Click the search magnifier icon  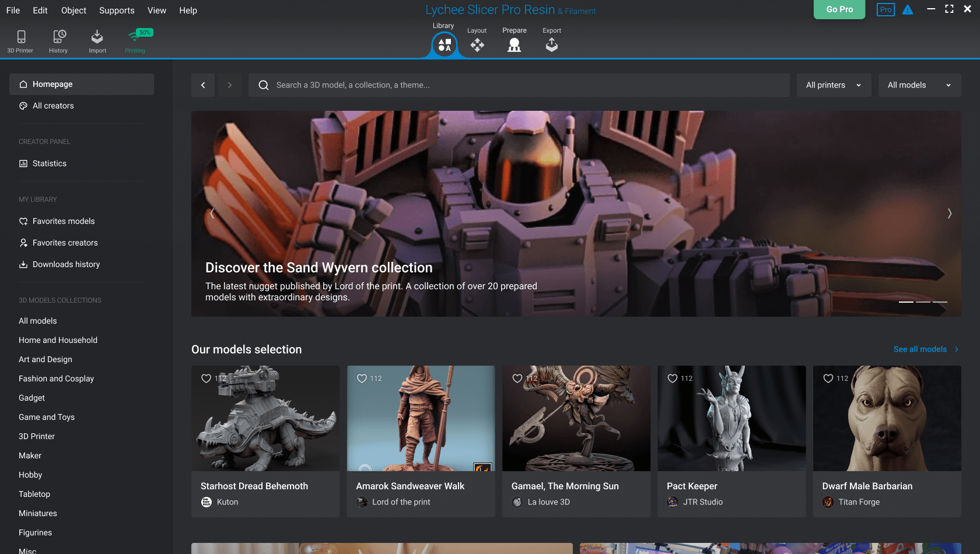coord(264,85)
